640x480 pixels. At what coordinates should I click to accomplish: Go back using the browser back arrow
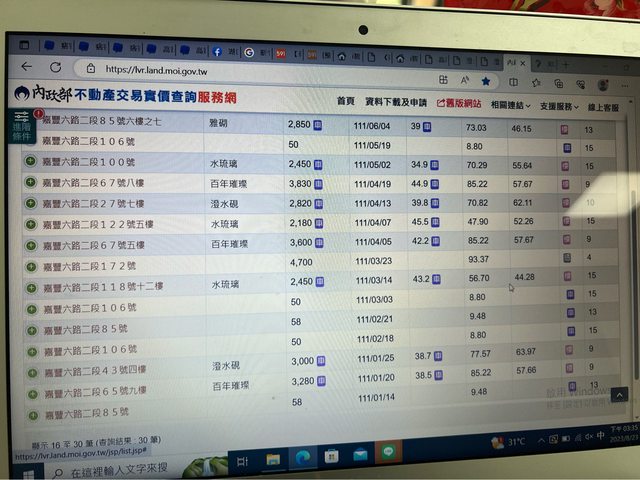26,68
